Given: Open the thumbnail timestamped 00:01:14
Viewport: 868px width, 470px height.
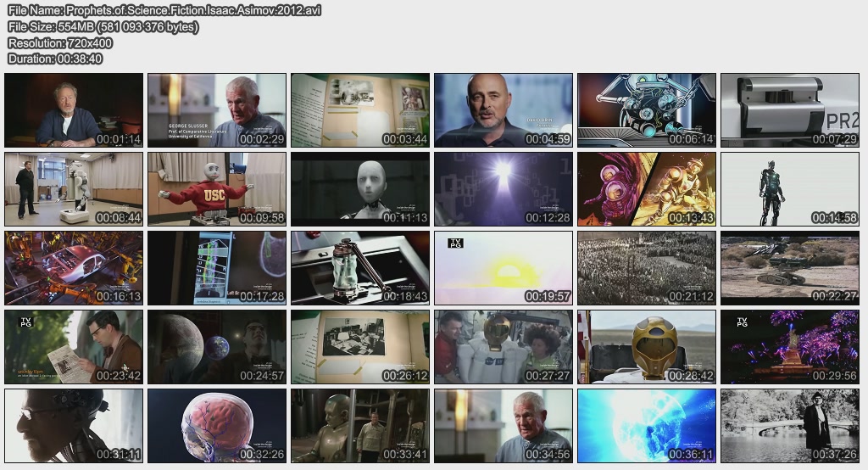Looking at the screenshot, I should point(74,110).
